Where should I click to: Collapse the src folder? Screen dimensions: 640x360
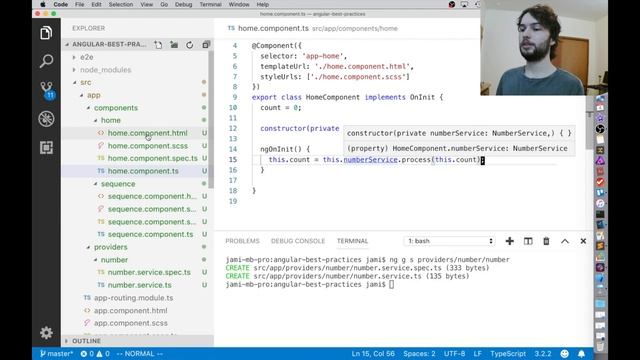click(x=86, y=82)
